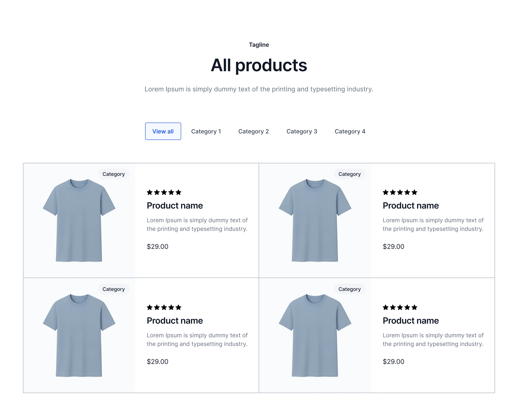Viewport: 518px width, 420px height.
Task: Click the top-left product's T-shirt image
Action: 79,220
